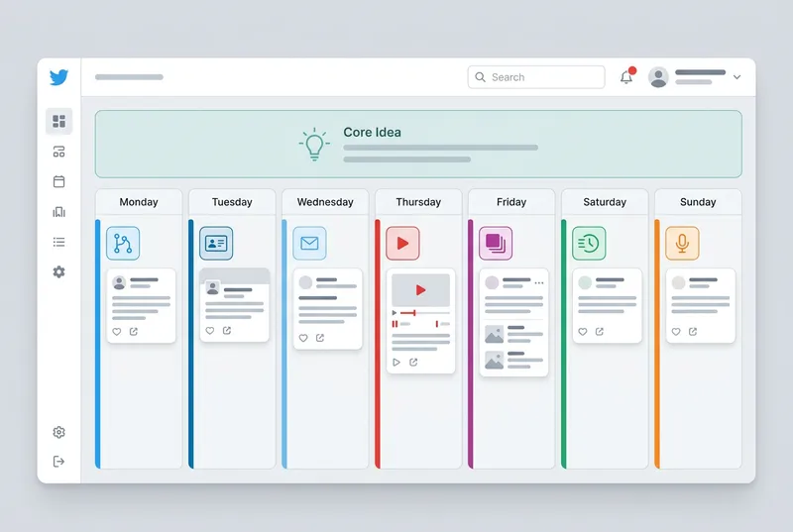The image size is (793, 532).
Task: Open the notifications bell
Action: coord(626,77)
